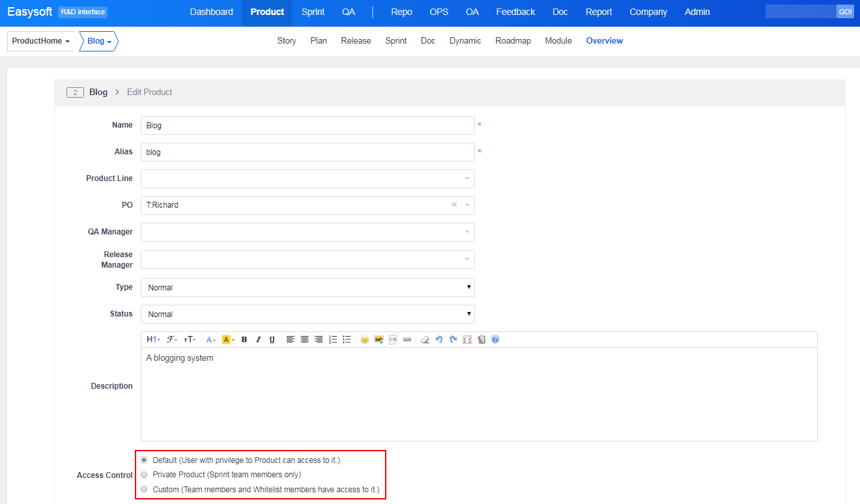Switch to the Roadmap submenu tab
The image size is (860, 504).
[513, 40]
